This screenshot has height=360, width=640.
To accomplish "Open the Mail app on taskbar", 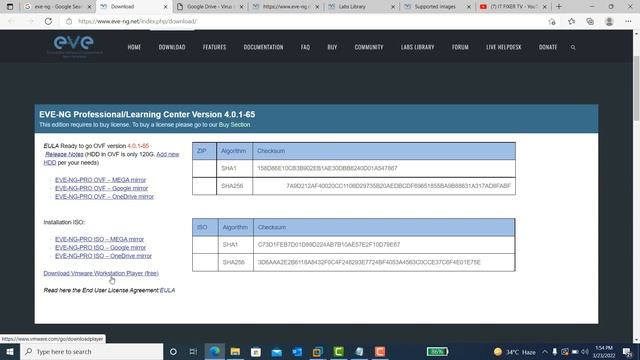I will 276,351.
